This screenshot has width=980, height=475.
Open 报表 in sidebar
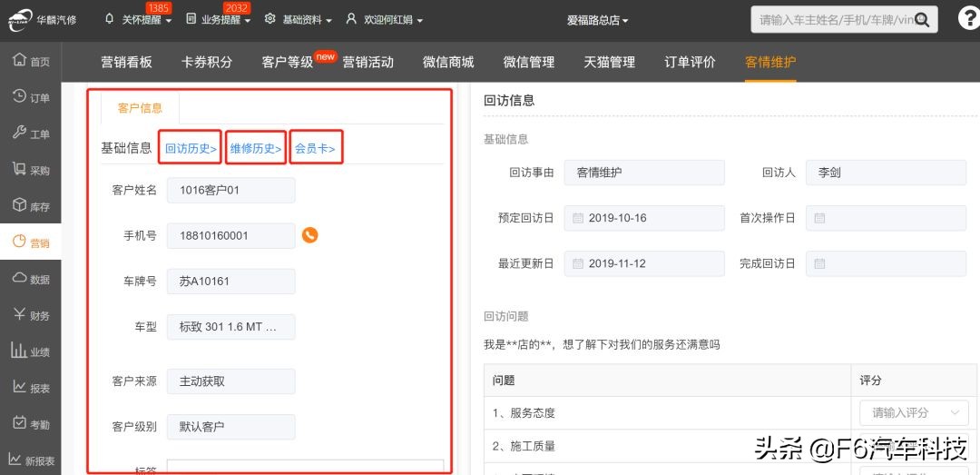point(31,388)
